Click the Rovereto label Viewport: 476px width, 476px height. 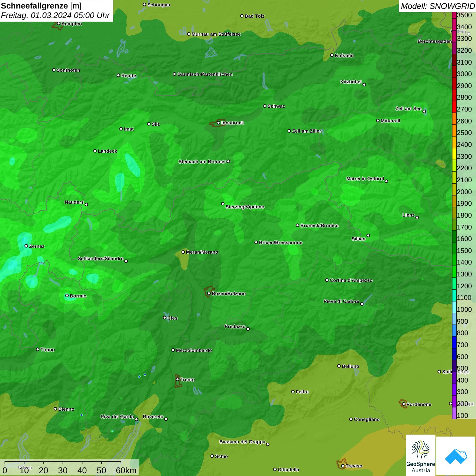click(153, 417)
